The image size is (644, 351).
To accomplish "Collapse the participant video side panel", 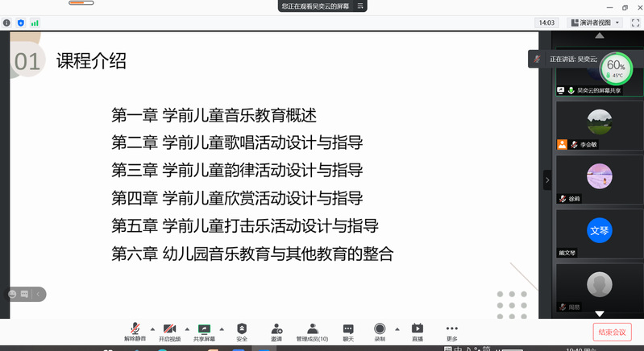I will (x=547, y=180).
